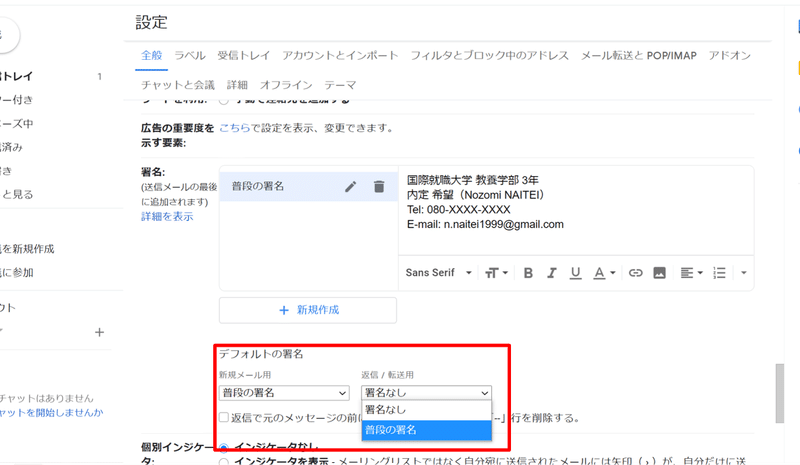Open the こちら ad settings link
Image resolution: width=800 pixels, height=465 pixels.
[x=235, y=128]
